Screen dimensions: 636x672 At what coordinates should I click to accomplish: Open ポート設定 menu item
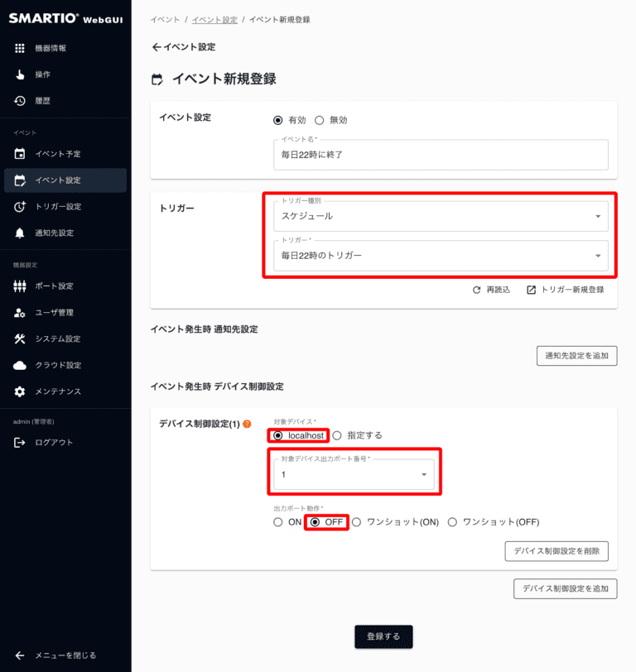pyautogui.click(x=65, y=286)
